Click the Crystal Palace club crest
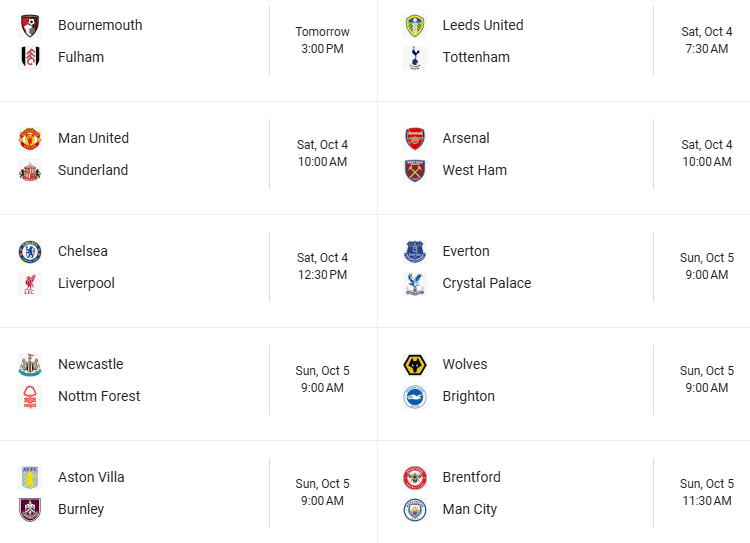This screenshot has height=543, width=750. point(415,284)
